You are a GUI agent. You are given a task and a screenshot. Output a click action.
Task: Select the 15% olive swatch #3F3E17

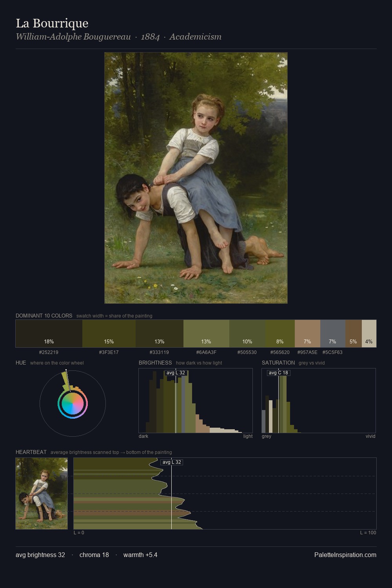(x=109, y=334)
